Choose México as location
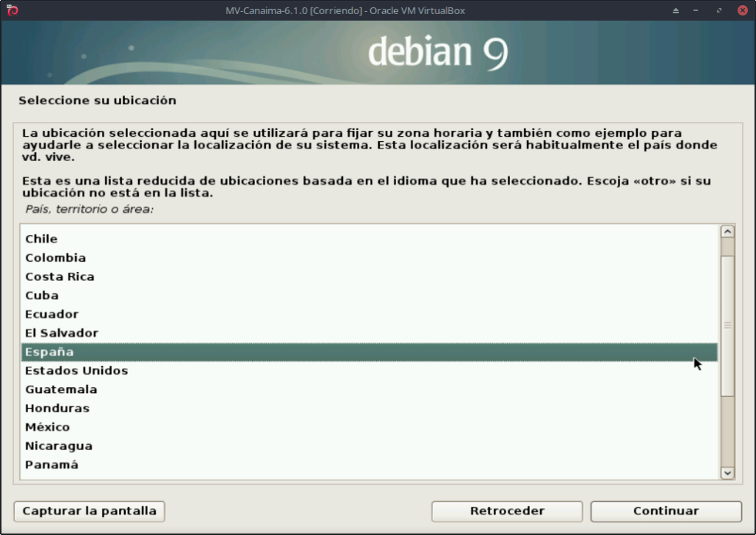756x535 pixels. click(47, 427)
